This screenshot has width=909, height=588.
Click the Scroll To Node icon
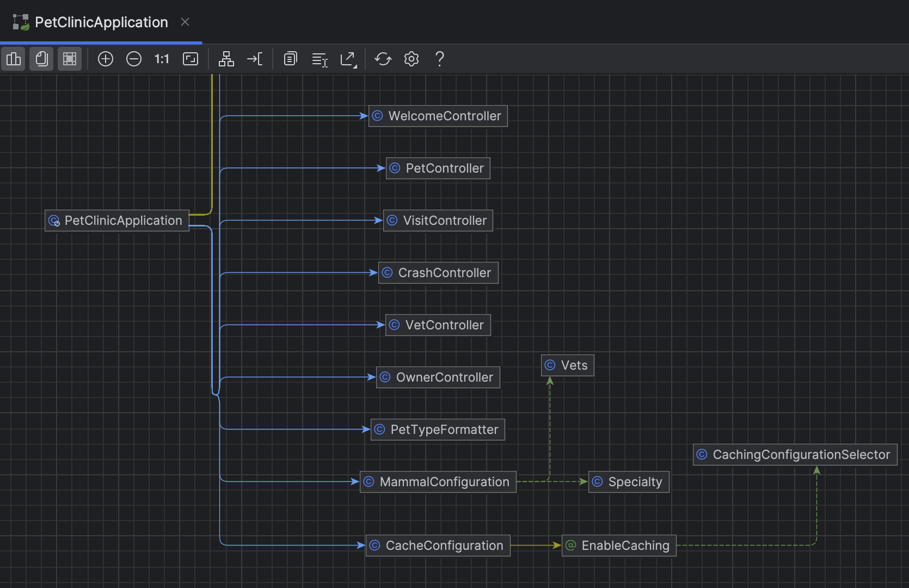pos(255,59)
